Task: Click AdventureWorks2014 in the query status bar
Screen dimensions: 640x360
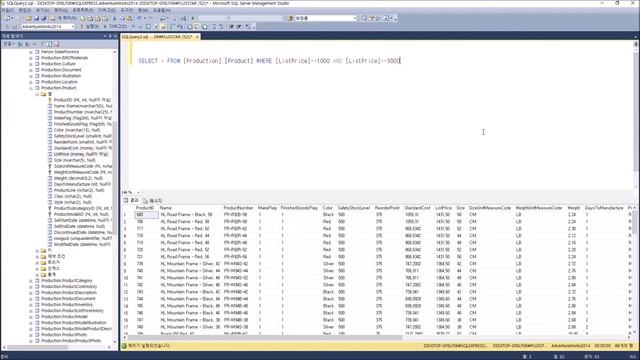Action: coord(571,346)
